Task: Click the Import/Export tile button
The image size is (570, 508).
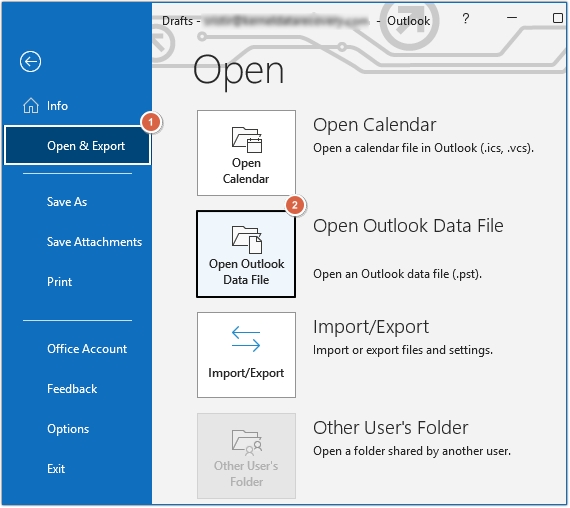Action: 246,355
